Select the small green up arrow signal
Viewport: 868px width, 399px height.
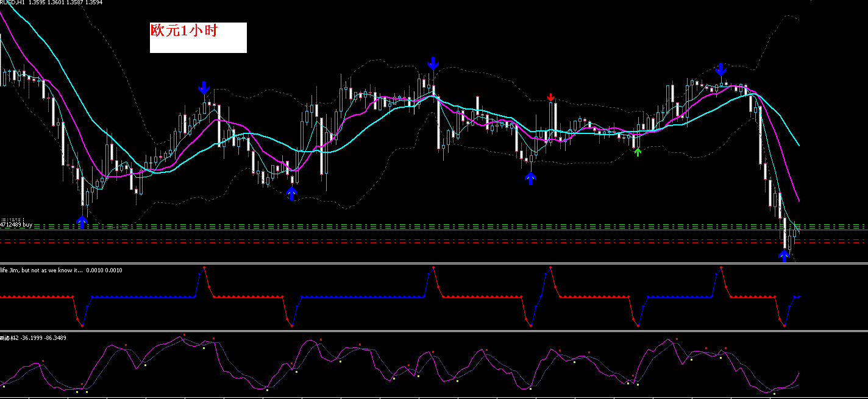(x=638, y=152)
